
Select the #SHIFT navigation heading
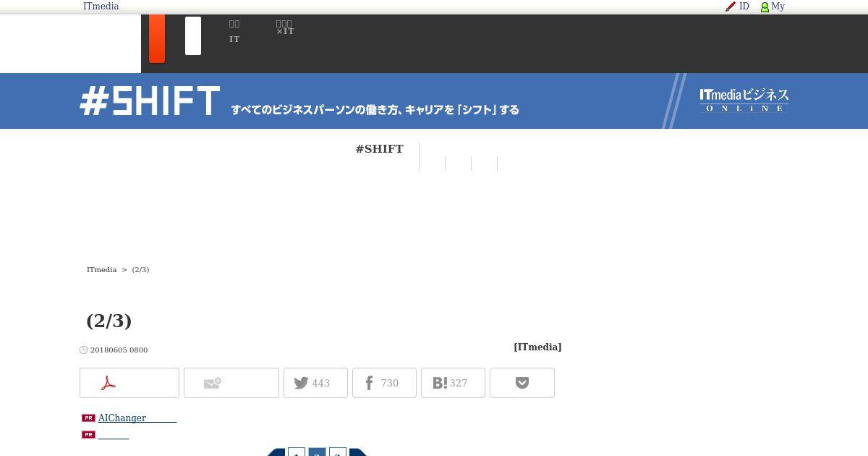pos(380,149)
